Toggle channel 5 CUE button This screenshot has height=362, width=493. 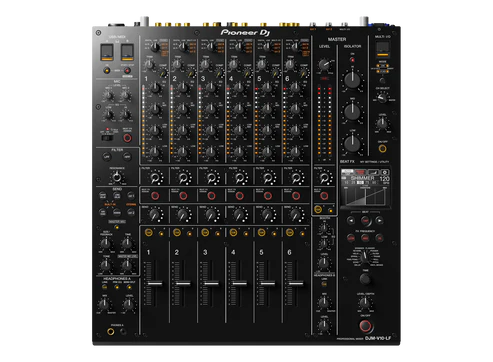(x=262, y=232)
